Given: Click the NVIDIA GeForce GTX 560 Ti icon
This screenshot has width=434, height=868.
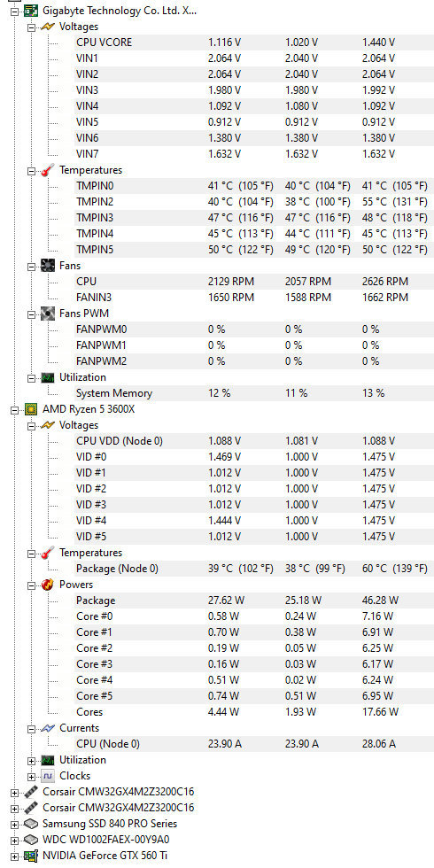Looking at the screenshot, I should pyautogui.click(x=31, y=856).
